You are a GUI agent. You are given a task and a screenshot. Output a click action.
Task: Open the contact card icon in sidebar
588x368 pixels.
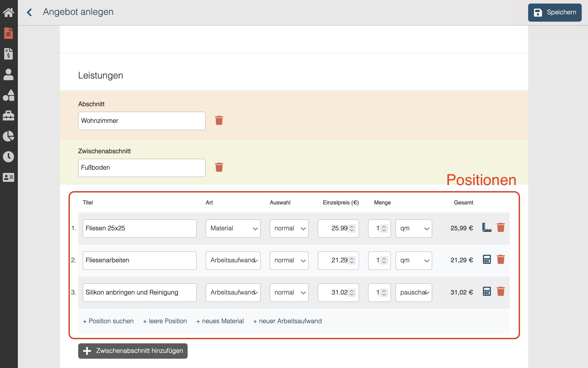coord(9,177)
